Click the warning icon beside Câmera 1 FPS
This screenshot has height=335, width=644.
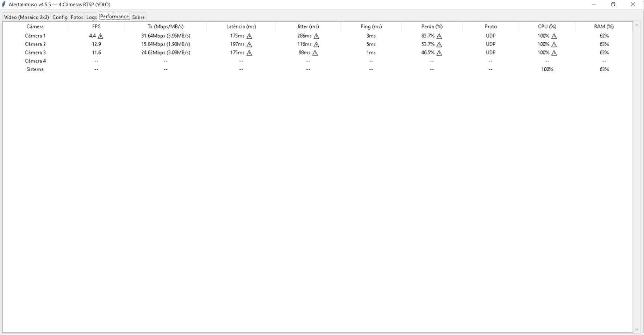(x=100, y=36)
